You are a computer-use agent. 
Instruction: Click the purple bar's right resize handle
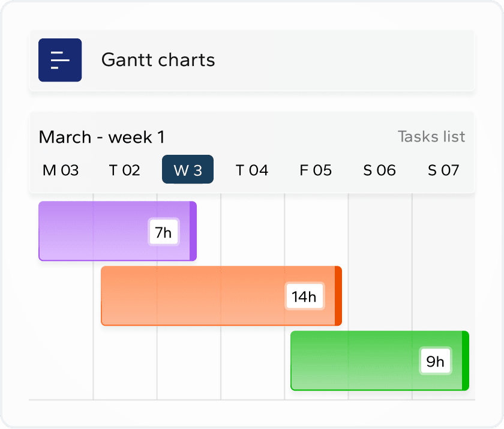193,231
